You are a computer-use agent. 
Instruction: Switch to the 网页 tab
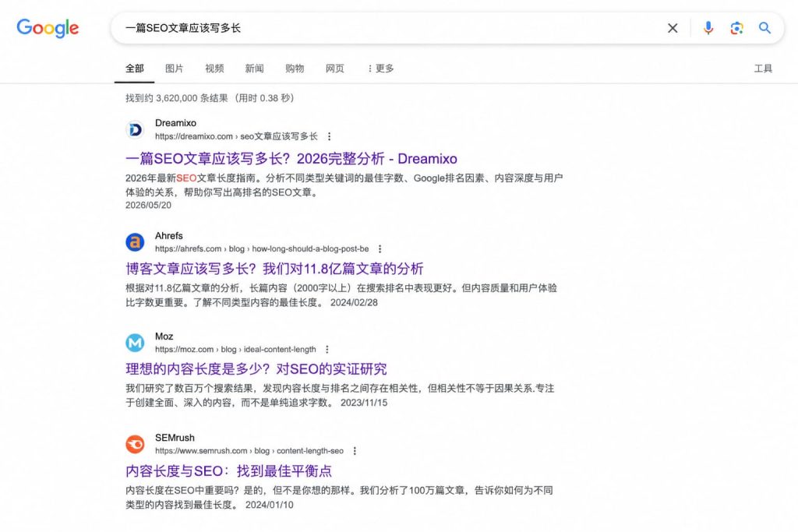pos(335,68)
